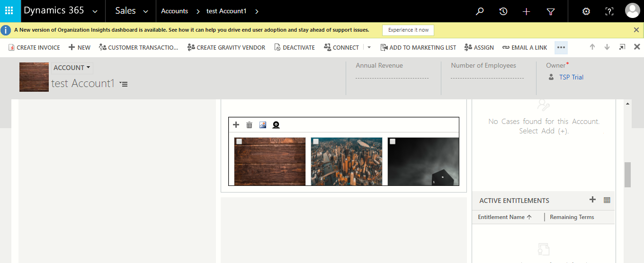644x263 pixels.
Task: Open the Settings gear icon
Action: [586, 11]
